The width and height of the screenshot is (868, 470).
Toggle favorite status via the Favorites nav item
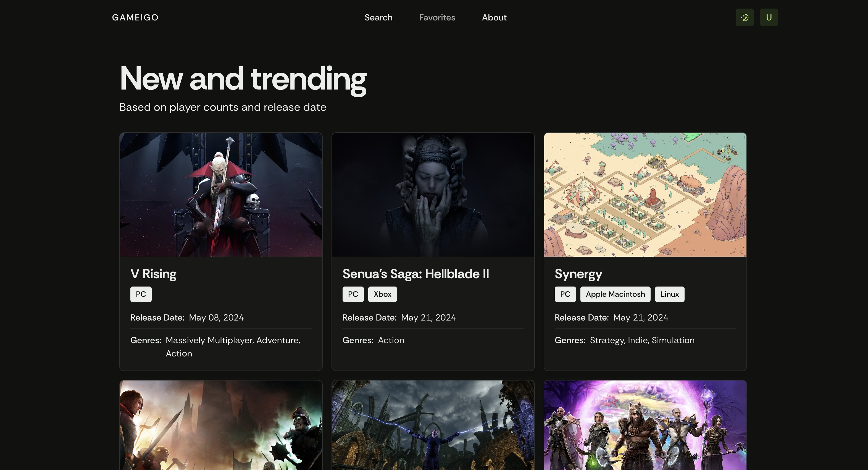pyautogui.click(x=437, y=17)
